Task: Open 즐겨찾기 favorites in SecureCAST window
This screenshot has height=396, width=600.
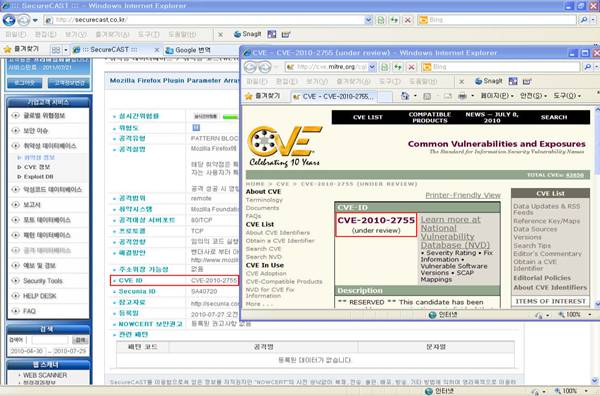Action: point(21,49)
